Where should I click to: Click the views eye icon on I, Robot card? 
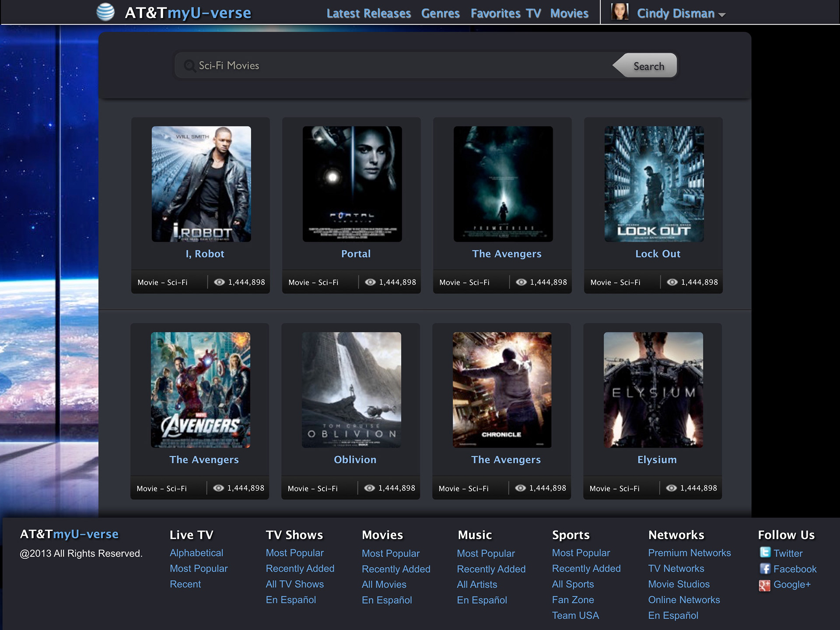coord(219,282)
